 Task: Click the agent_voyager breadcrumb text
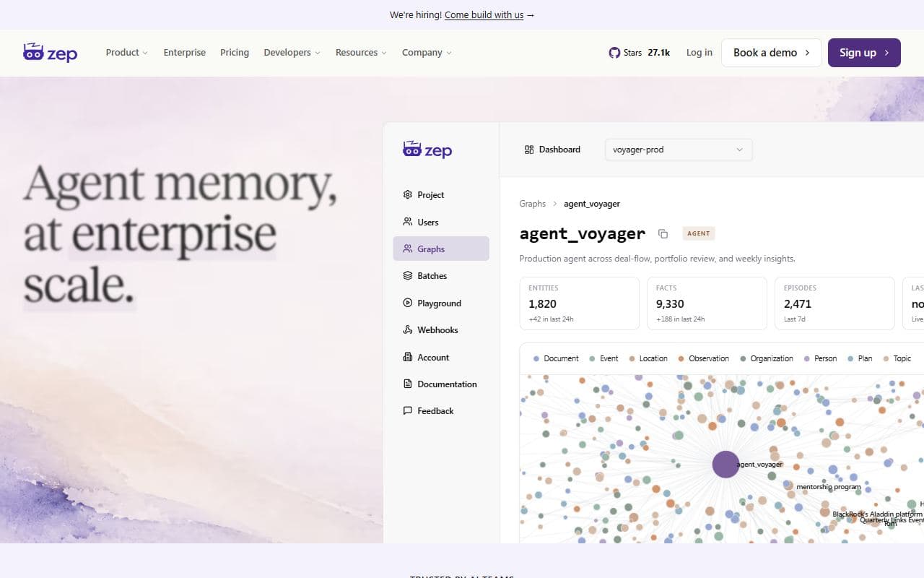tap(592, 204)
